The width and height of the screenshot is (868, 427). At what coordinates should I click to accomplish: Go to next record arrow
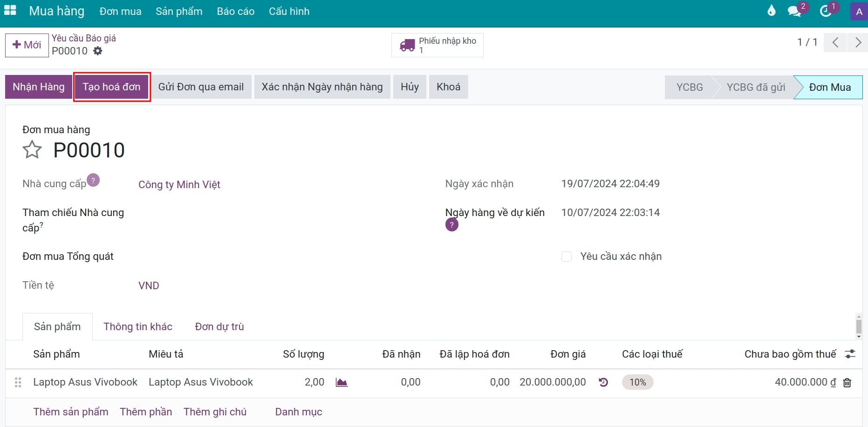[x=858, y=42]
